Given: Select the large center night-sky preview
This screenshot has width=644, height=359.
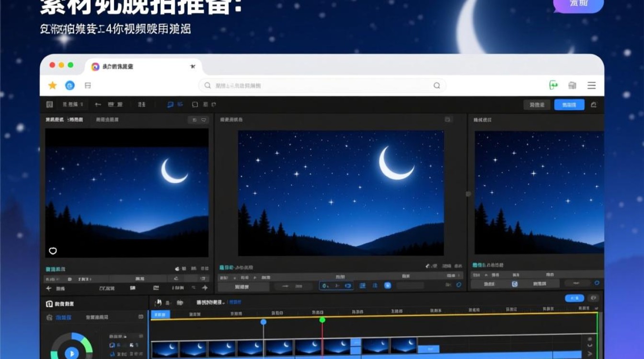Looking at the screenshot, I should coord(341,193).
